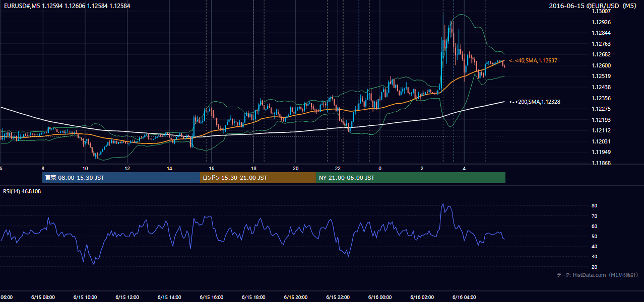Image resolution: width=644 pixels, height=302 pixels.
Task: Click bottom time label 6/16 00:00
Action: pyautogui.click(x=379, y=297)
